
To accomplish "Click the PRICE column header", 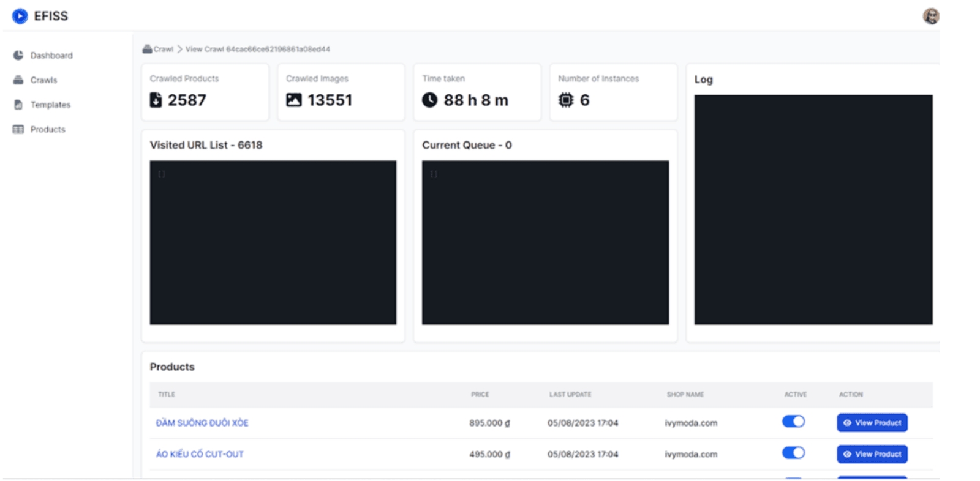I will pyautogui.click(x=480, y=395).
